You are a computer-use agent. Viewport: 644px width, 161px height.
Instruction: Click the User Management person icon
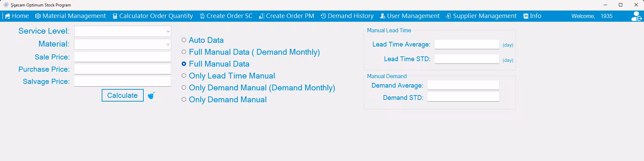pos(383,16)
